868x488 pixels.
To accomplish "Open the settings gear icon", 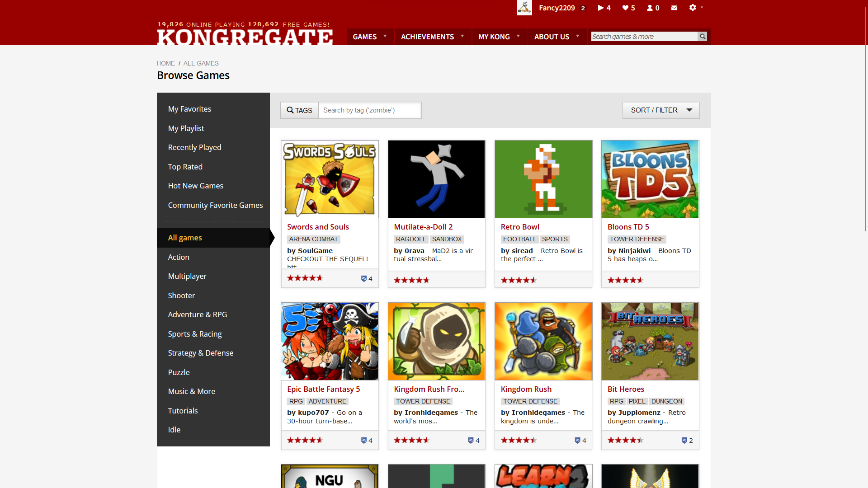I will [693, 8].
